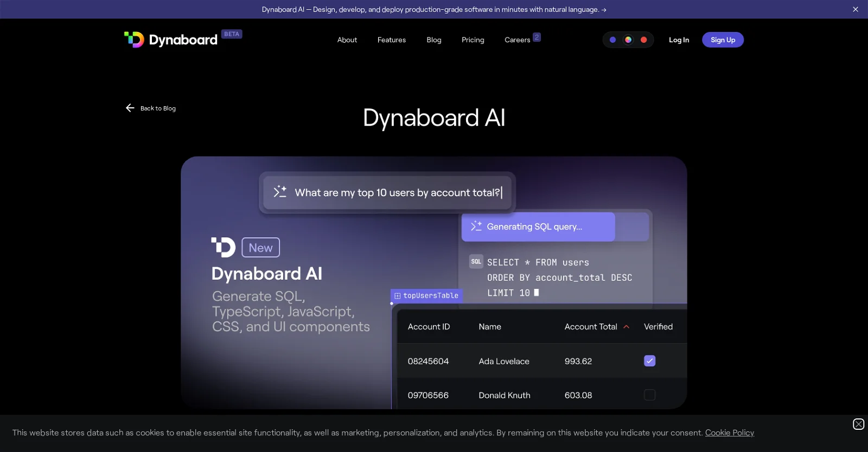Select the blue theme color dot

point(612,40)
